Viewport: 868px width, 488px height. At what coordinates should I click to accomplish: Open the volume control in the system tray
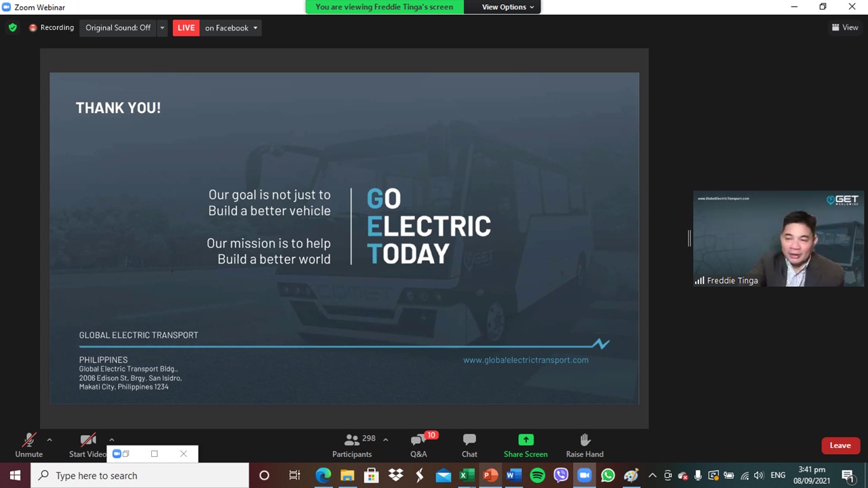point(759,475)
